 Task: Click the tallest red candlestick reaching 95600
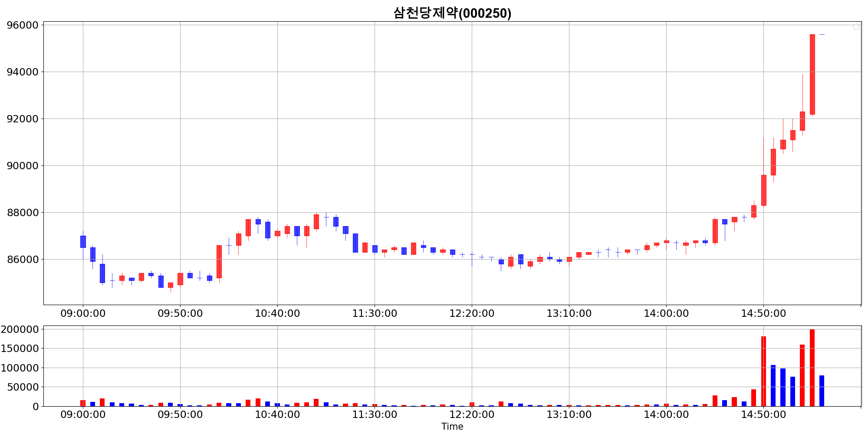point(812,75)
